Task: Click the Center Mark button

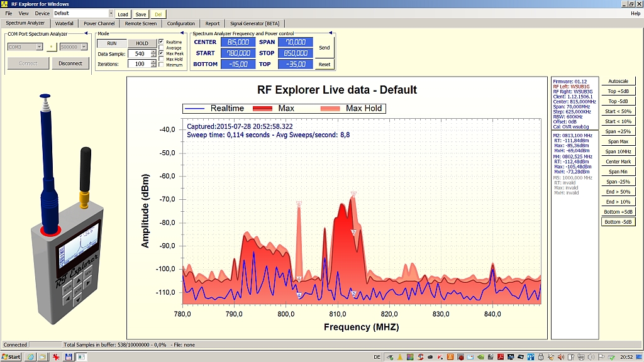Action: click(x=618, y=162)
